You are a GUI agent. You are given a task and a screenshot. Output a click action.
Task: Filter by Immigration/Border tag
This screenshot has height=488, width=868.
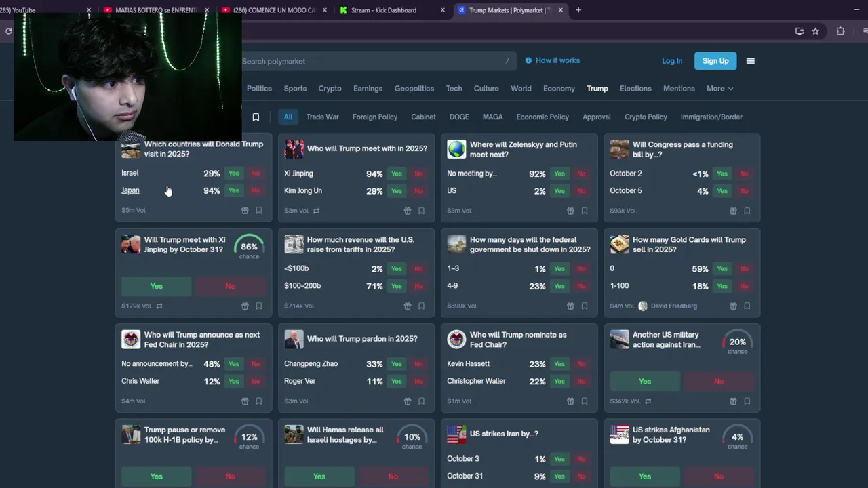coord(711,117)
